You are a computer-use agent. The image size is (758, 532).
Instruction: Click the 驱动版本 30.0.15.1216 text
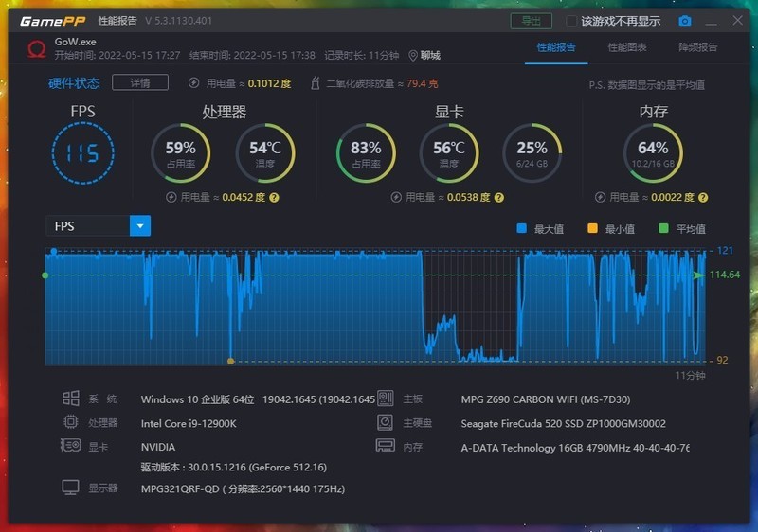233,467
